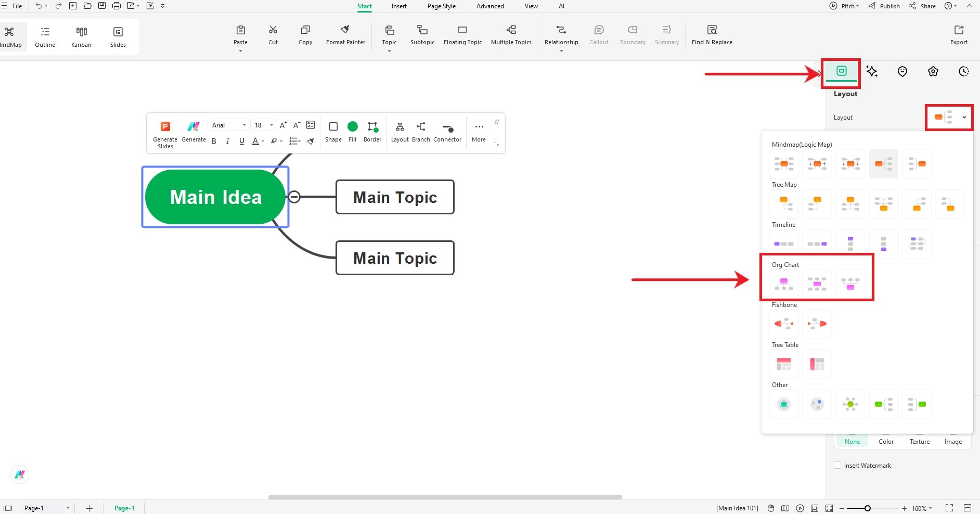The width and height of the screenshot is (980, 514).
Task: Pin the floating toolbar
Action: click(496, 122)
